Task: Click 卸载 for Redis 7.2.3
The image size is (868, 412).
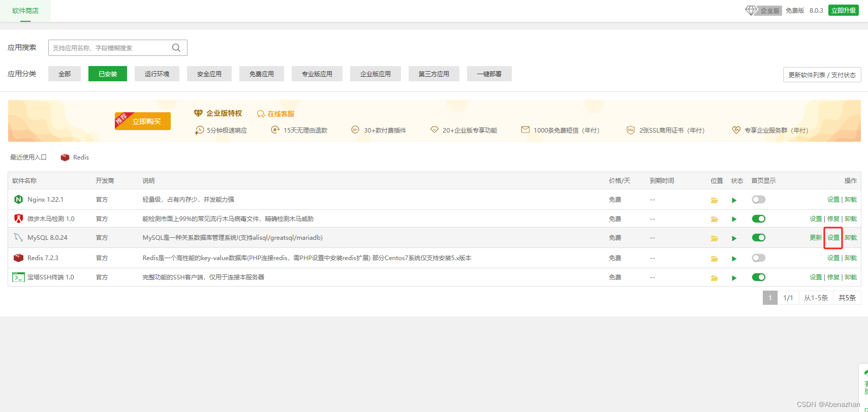Action: click(851, 258)
